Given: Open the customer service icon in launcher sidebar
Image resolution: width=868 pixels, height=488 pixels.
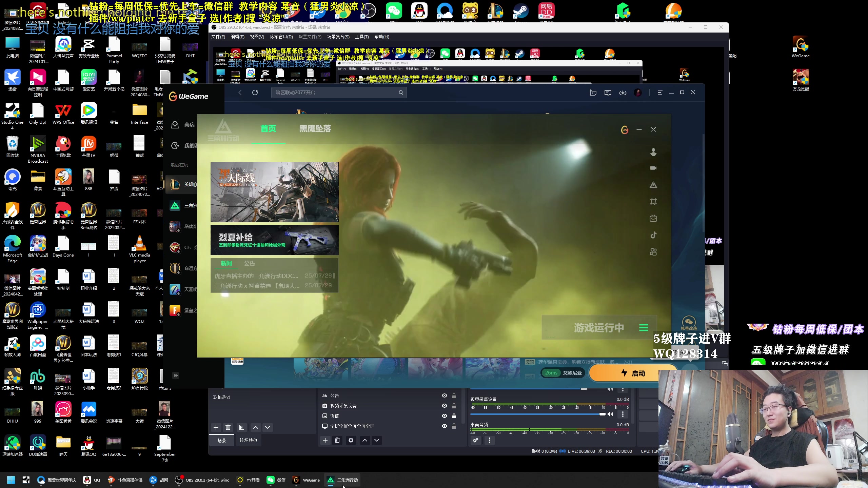Looking at the screenshot, I should click(x=653, y=152).
